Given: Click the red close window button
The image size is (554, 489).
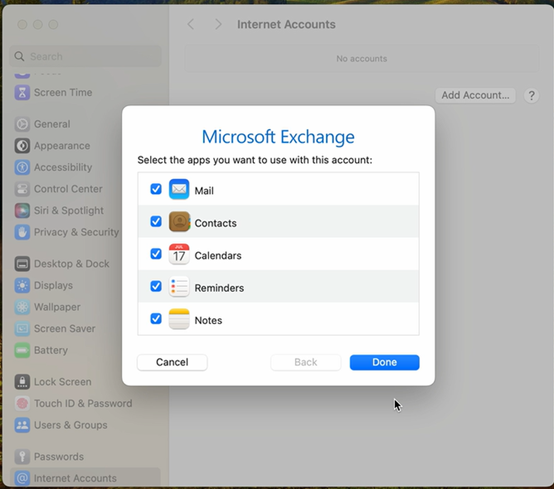Looking at the screenshot, I should 22,25.
